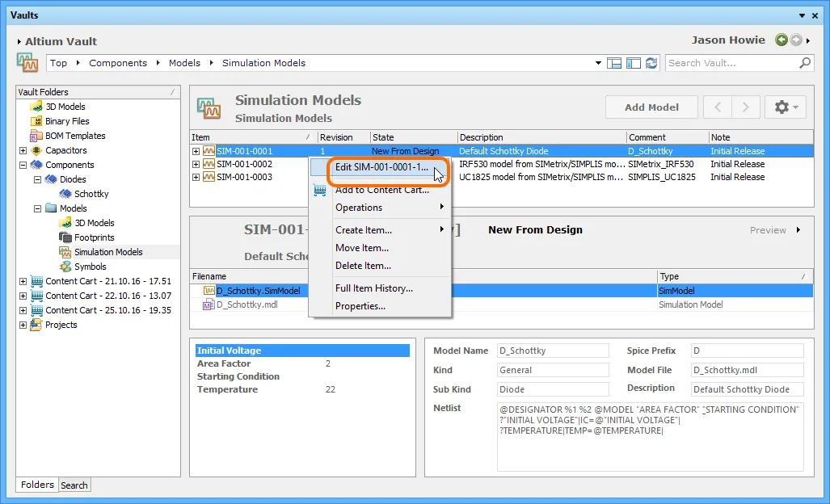The width and height of the screenshot is (830, 504).
Task: Click the Netlist text area
Action: click(x=650, y=437)
